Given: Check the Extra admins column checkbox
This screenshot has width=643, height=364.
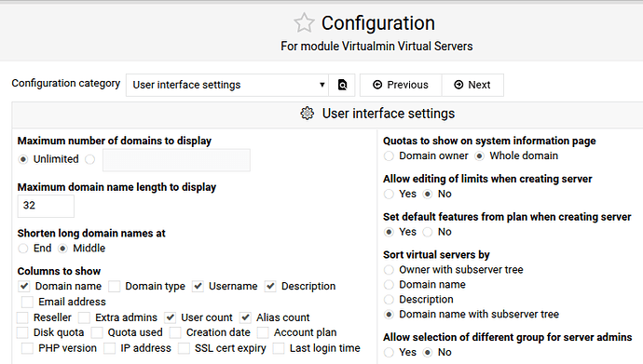Looking at the screenshot, I should tap(84, 317).
